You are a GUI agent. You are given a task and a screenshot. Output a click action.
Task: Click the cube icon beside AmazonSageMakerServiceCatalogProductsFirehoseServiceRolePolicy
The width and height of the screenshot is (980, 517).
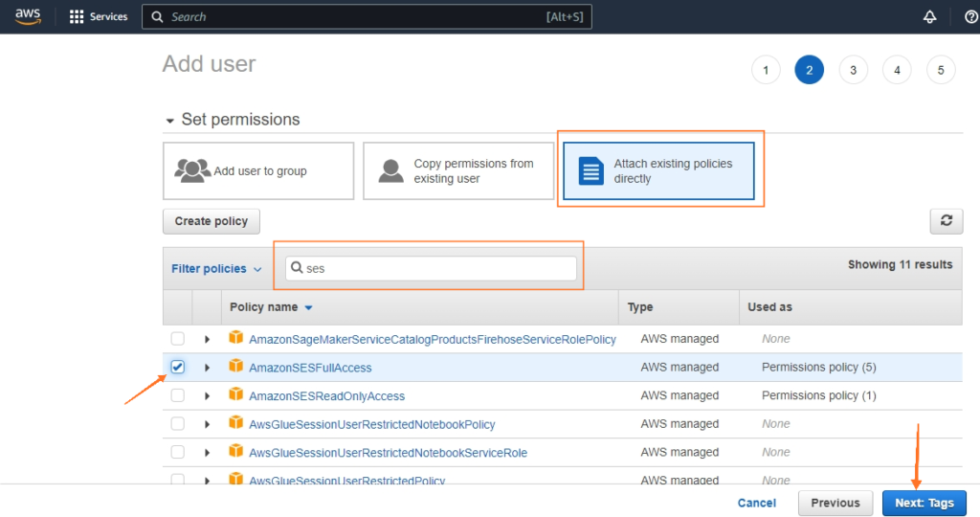click(235, 338)
